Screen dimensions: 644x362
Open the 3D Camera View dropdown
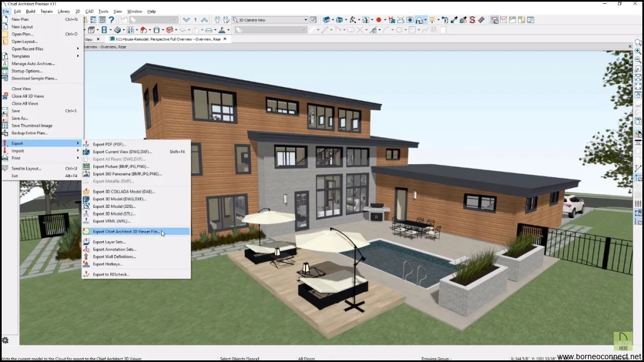306,20
